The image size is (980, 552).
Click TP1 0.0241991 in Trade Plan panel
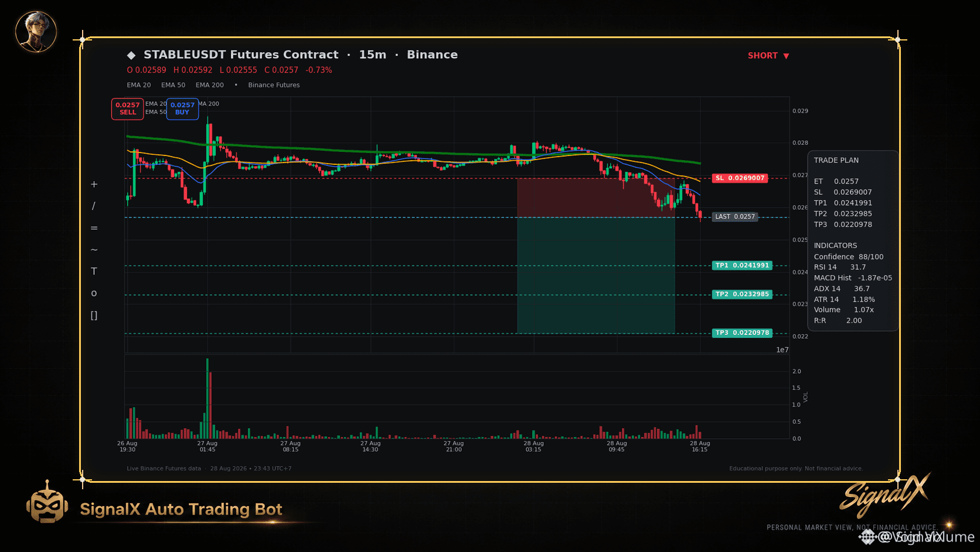(x=843, y=203)
